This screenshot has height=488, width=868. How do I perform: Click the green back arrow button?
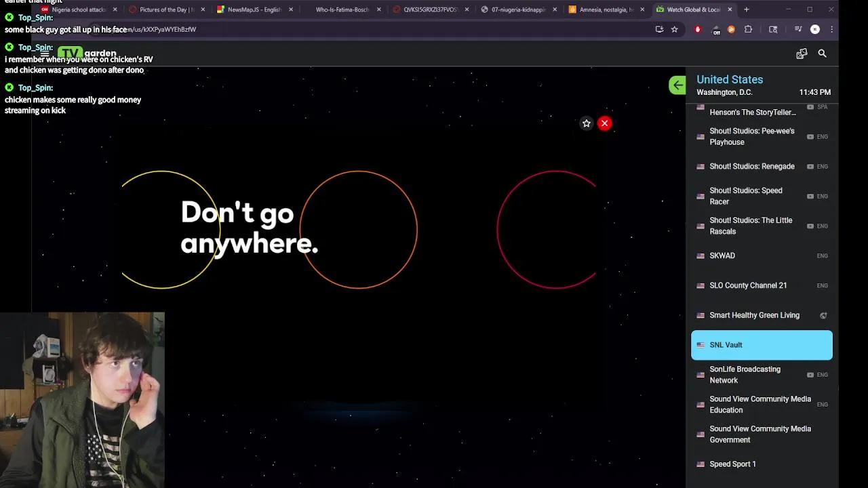click(677, 85)
